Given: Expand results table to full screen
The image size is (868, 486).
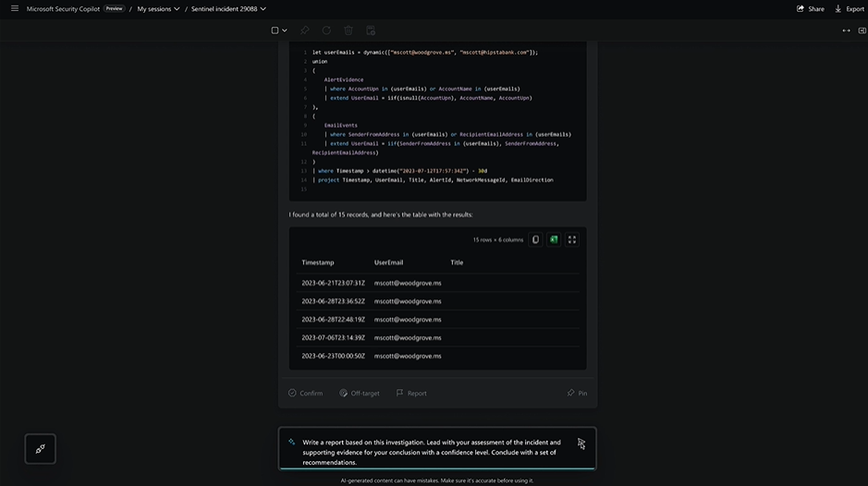Looking at the screenshot, I should click(572, 239).
